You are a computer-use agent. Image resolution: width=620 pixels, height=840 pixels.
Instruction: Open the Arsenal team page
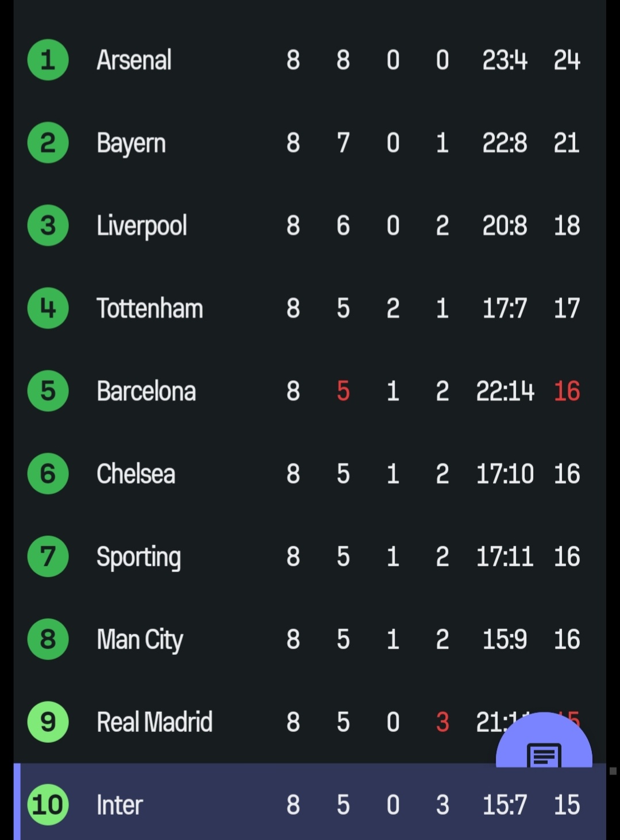coord(134,60)
